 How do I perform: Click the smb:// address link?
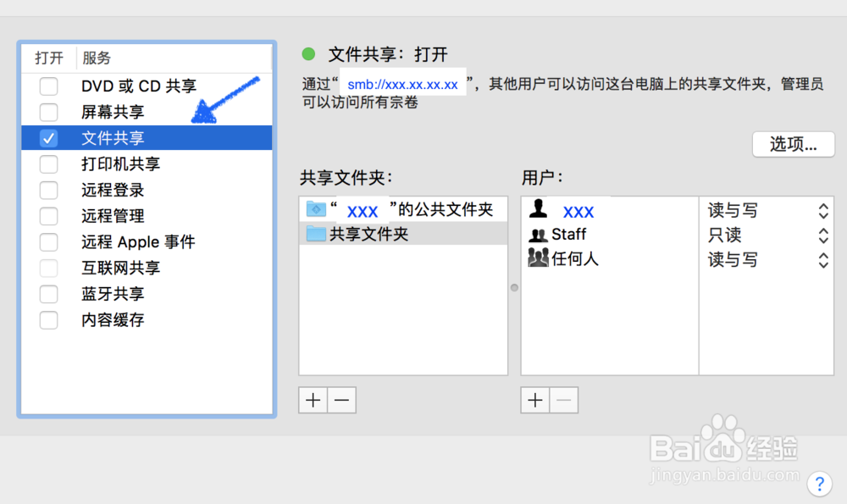(402, 85)
